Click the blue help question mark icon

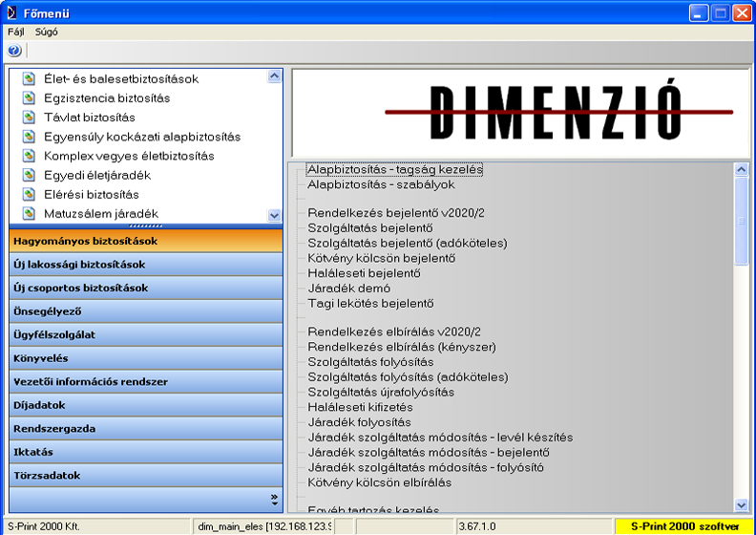pos(14,51)
